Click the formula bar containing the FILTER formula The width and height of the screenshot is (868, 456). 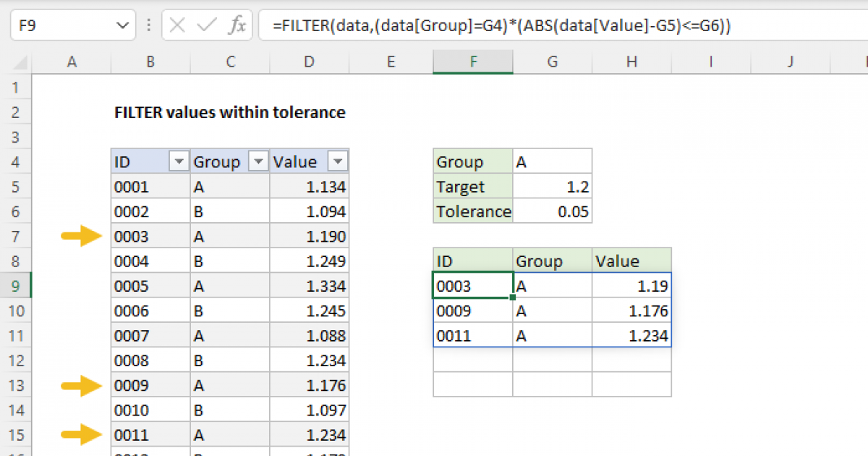tap(434, 25)
